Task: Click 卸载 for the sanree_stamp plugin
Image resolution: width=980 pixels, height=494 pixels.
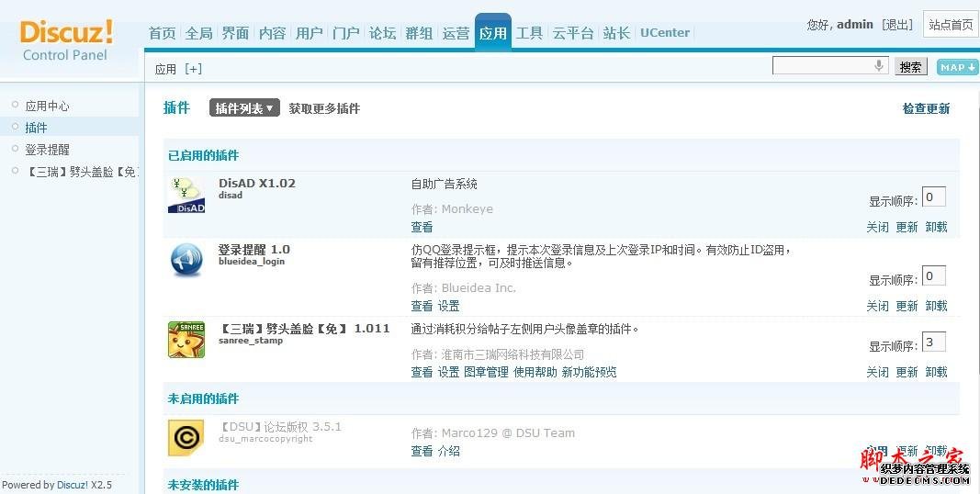Action: click(x=936, y=372)
